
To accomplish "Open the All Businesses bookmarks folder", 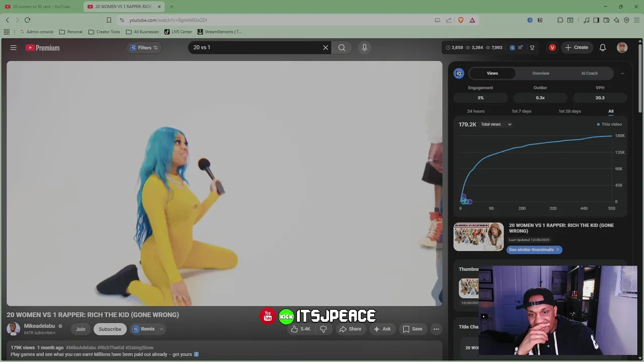I will 142,32.
